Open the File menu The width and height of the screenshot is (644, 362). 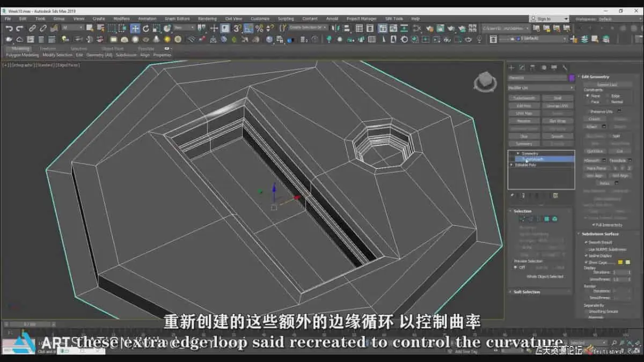[x=8, y=19]
